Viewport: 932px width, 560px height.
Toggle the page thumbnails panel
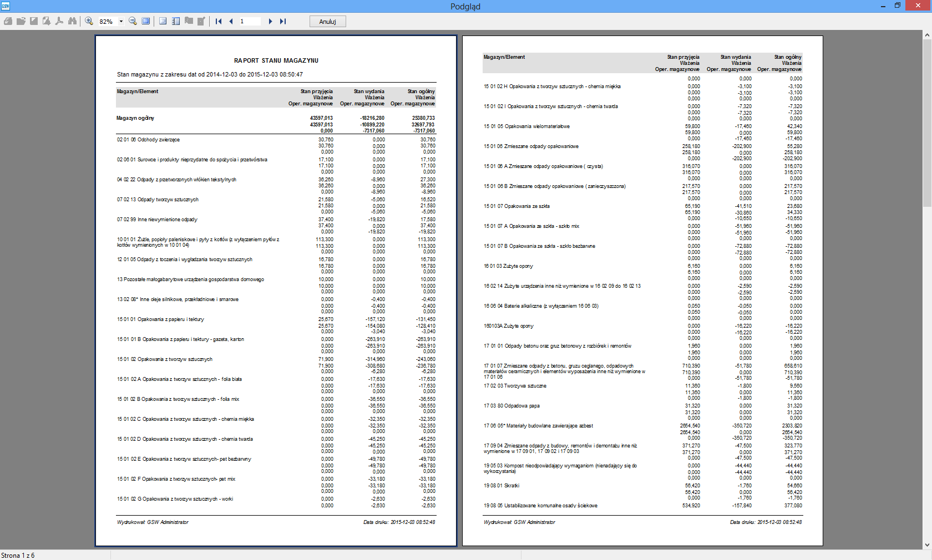176,21
